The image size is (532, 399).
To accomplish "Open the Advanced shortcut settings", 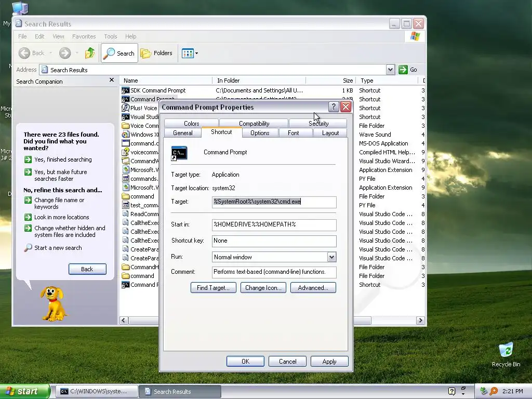I will click(x=313, y=288).
